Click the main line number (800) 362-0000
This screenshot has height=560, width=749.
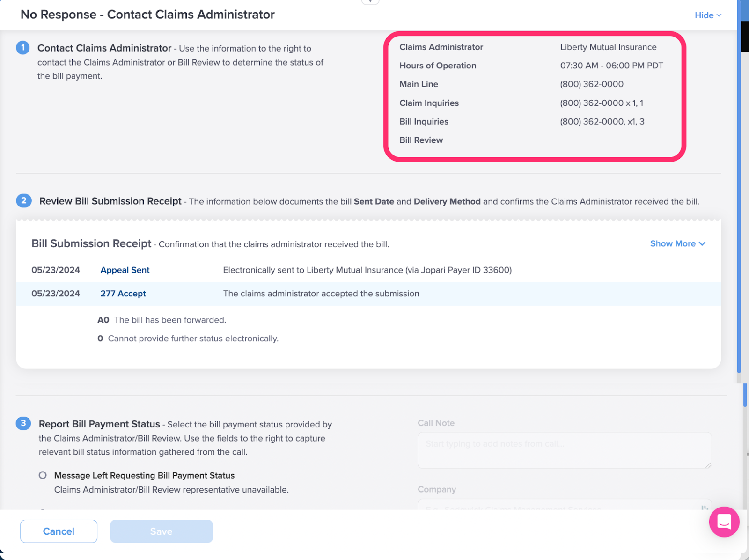tap(592, 84)
